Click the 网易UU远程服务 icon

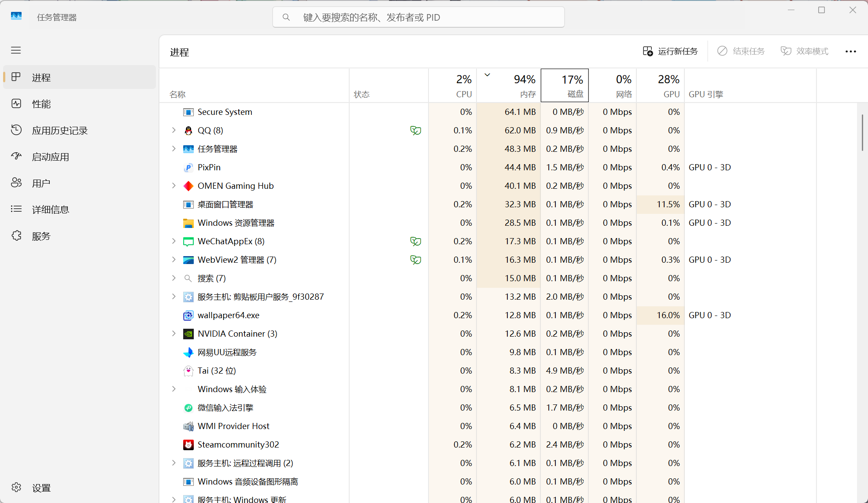(x=188, y=352)
